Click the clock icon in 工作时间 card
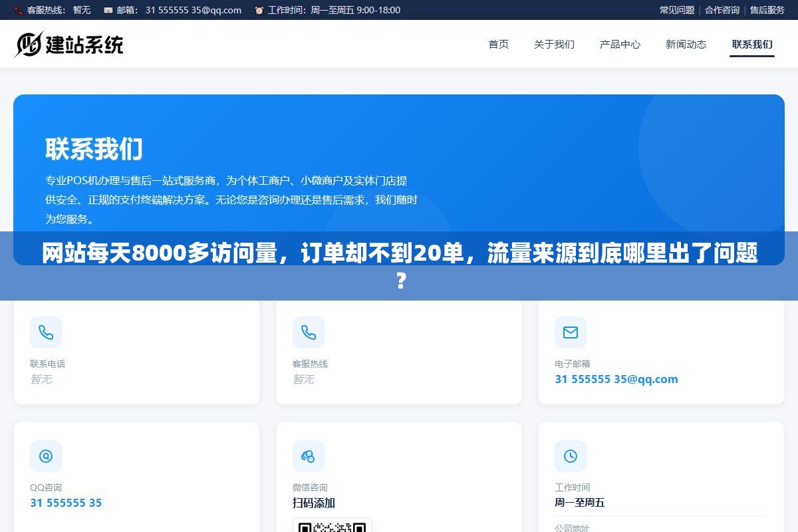This screenshot has width=798, height=532. [571, 456]
